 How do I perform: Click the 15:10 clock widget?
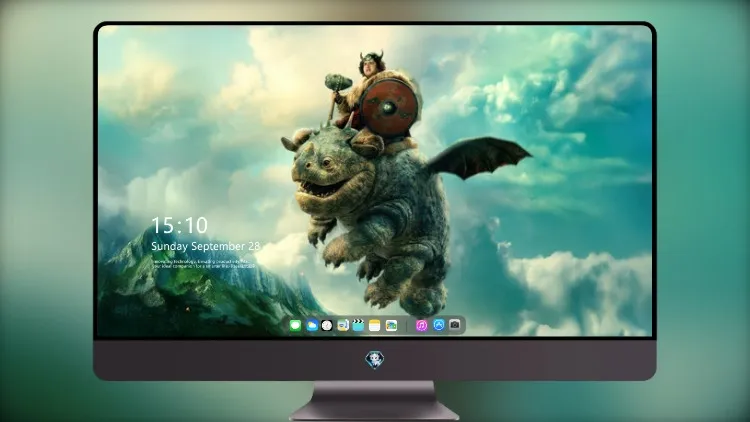(179, 225)
